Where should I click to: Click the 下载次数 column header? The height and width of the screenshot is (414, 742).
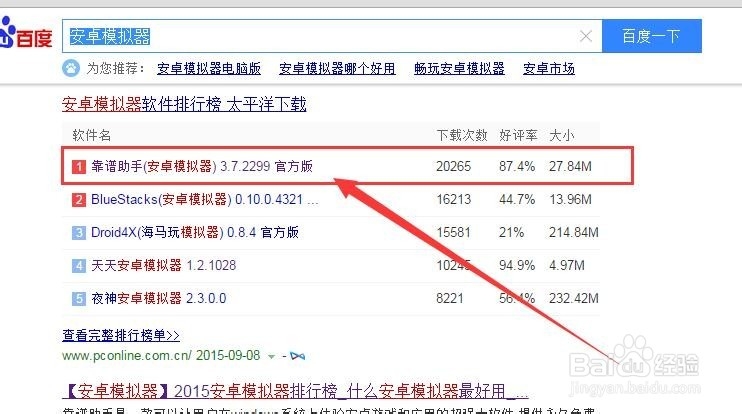coord(462,135)
